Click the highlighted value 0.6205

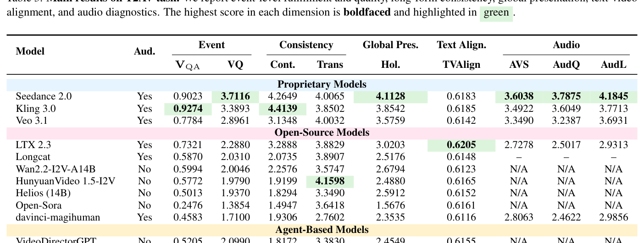(x=461, y=145)
